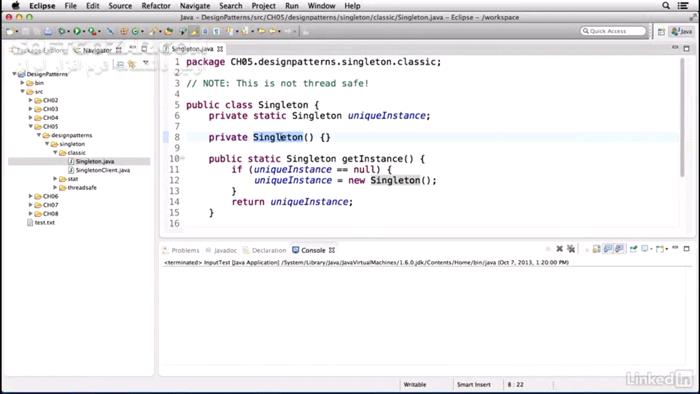Open macOS Spotlight search icon
Viewport: 700px width, 394px height.
pyautogui.click(x=666, y=5)
